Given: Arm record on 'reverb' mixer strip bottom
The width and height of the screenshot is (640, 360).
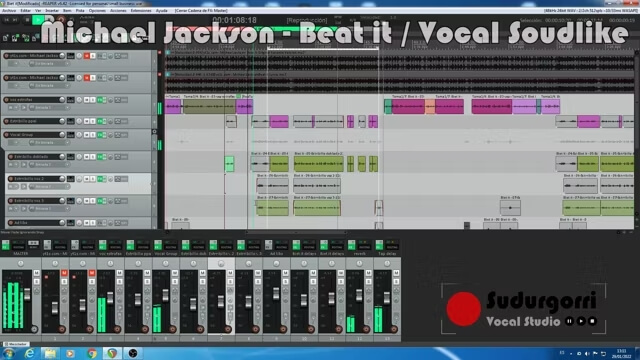Looking at the screenshot, I should coord(366,329).
